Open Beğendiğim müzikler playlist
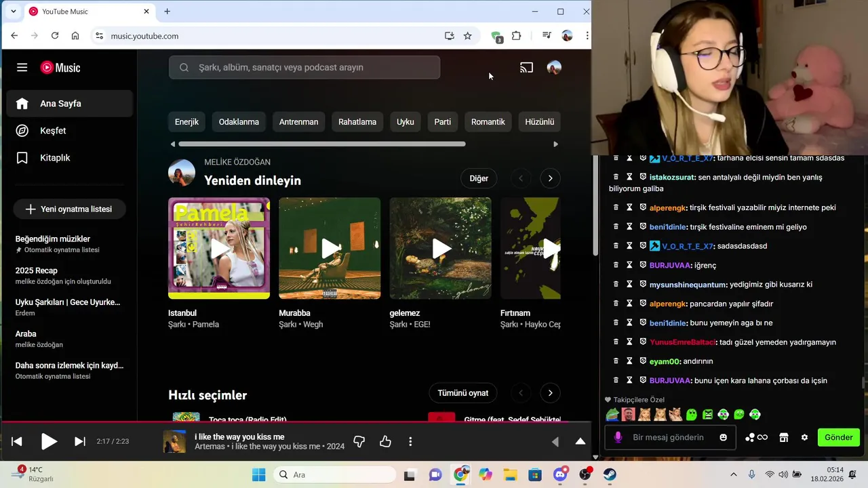This screenshot has width=868, height=488. pyautogui.click(x=70, y=244)
